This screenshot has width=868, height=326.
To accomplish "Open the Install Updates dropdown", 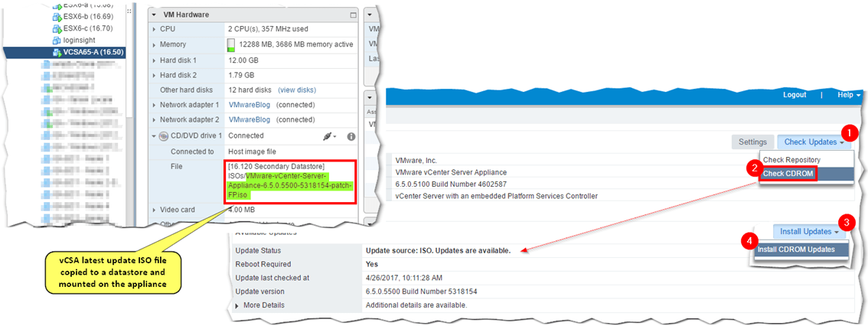I will (809, 231).
